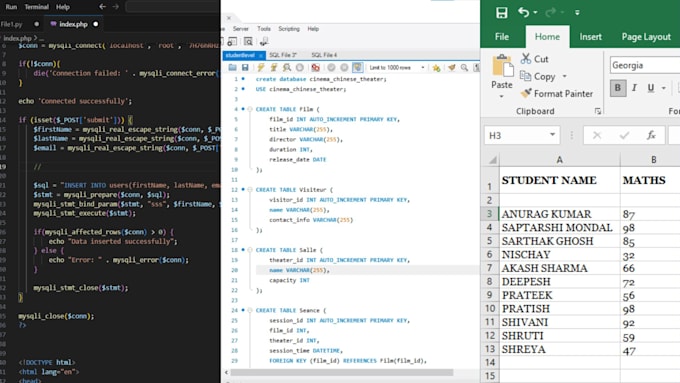Click Rollback icon
This screenshot has width=680, height=383.
pos(344,68)
